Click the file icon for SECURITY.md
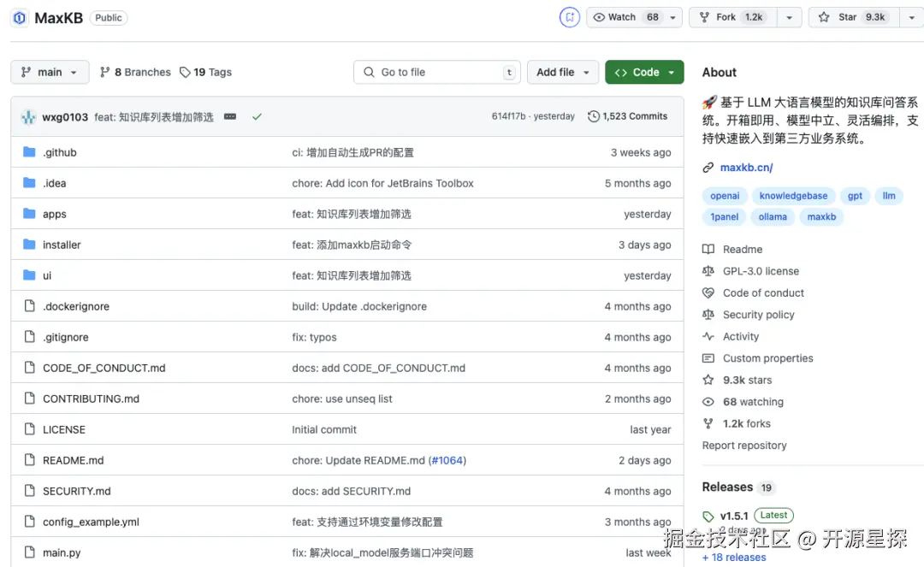This screenshot has width=924, height=567. [29, 490]
